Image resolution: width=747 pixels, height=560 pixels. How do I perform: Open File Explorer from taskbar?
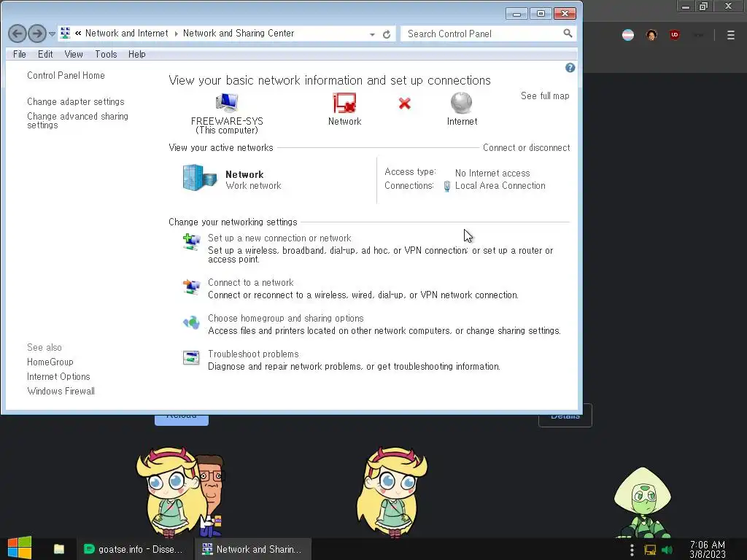pyautogui.click(x=59, y=549)
